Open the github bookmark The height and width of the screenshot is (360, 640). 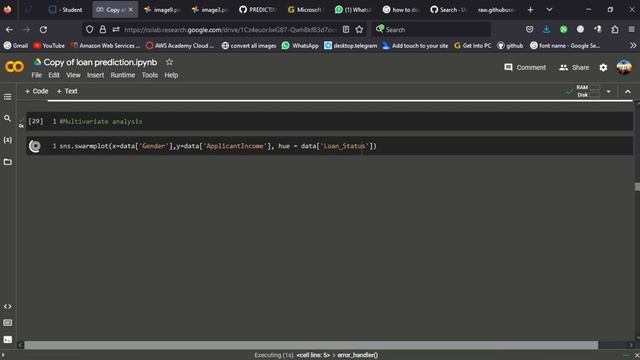coord(510,46)
